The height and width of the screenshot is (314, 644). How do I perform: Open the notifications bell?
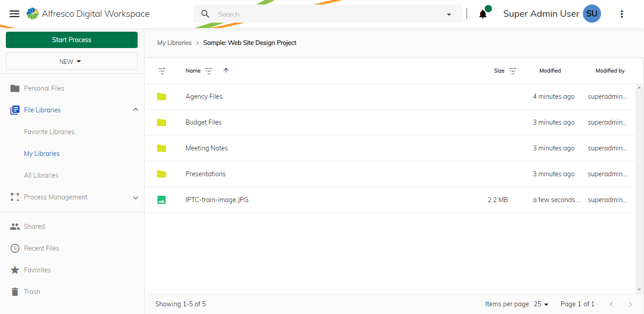pos(482,14)
